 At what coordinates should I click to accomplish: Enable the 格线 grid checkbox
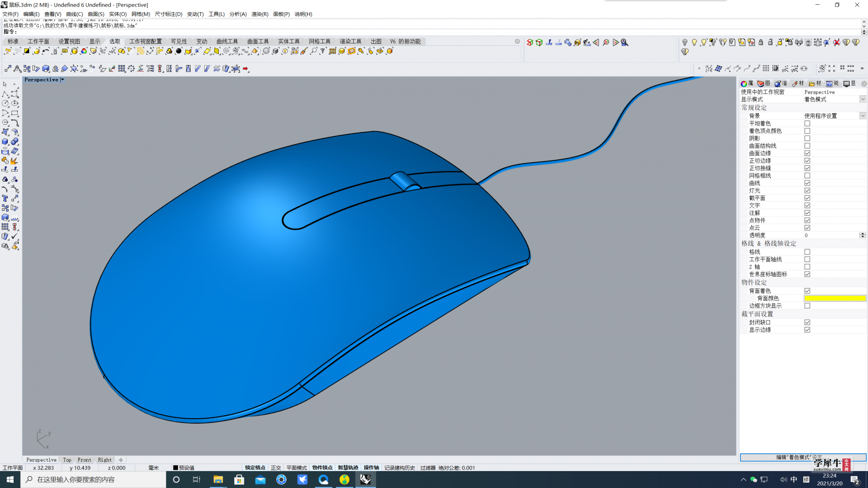click(807, 252)
